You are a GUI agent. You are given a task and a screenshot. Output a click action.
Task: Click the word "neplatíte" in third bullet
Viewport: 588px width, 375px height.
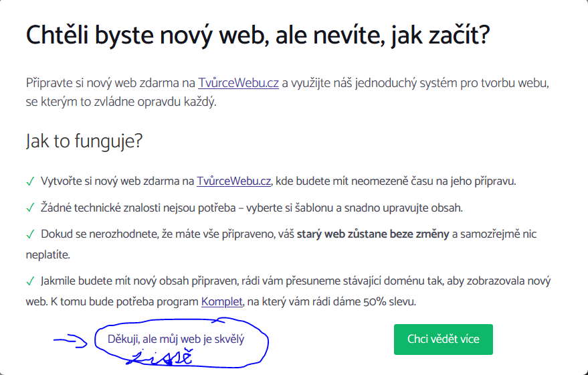click(47, 255)
